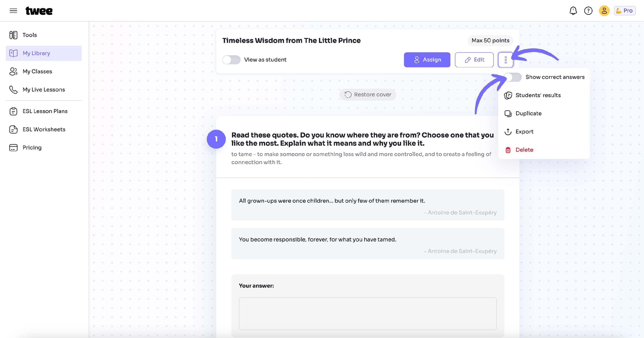Screen dimensions: 644x338
Task: Browse ESL Worksheets
Action: (x=44, y=129)
